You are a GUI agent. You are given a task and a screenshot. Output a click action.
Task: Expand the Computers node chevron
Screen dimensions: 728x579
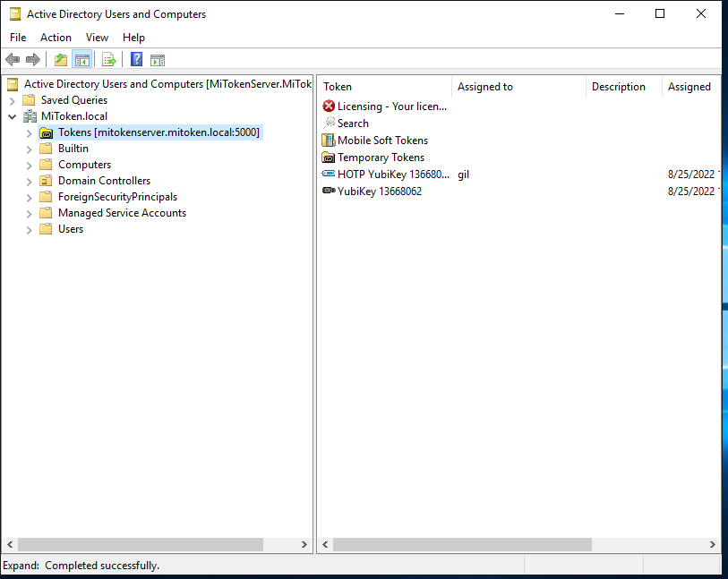pyautogui.click(x=29, y=166)
